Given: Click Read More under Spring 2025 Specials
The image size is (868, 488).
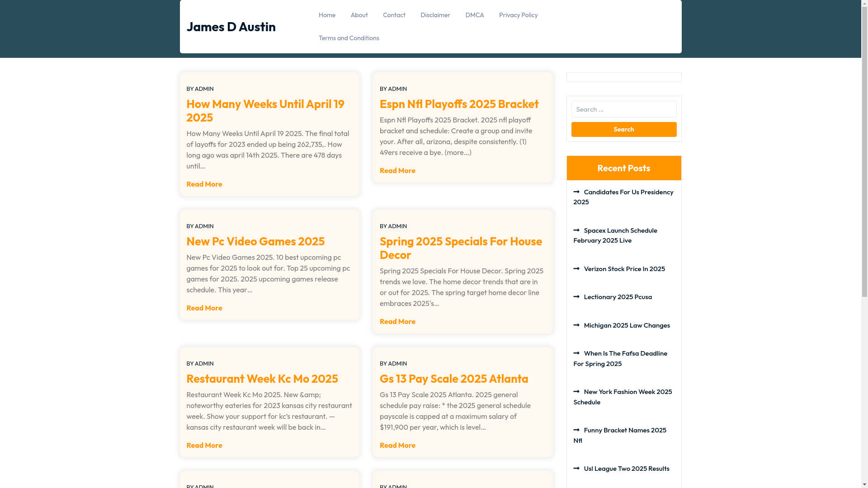Looking at the screenshot, I should click(x=397, y=321).
